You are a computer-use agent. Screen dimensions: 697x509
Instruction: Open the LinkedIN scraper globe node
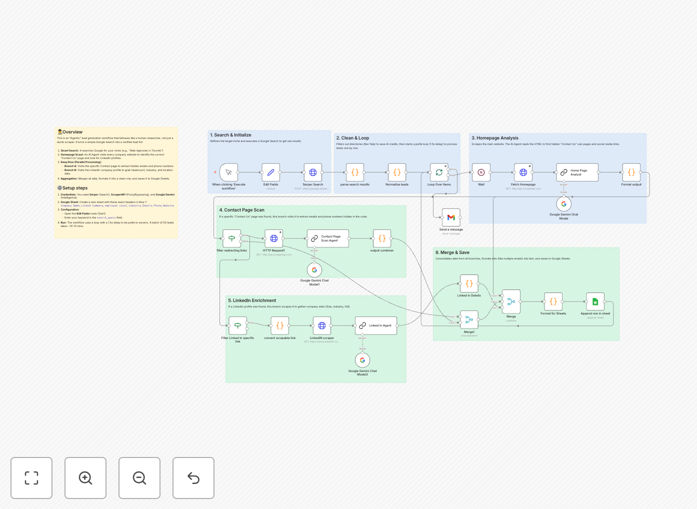pos(322,326)
